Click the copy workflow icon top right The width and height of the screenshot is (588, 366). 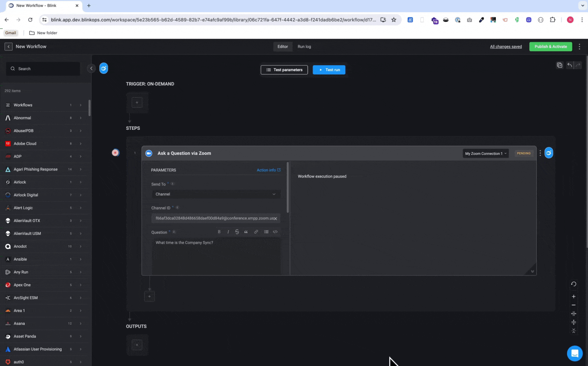(x=560, y=65)
